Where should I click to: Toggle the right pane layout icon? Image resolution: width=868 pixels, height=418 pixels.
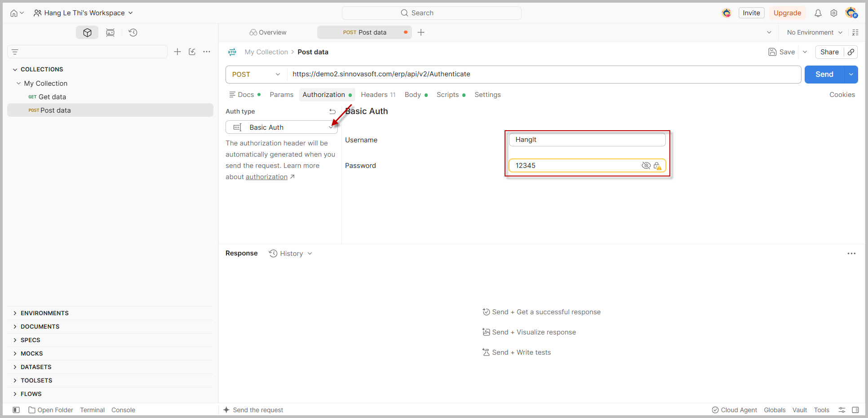[x=855, y=410]
